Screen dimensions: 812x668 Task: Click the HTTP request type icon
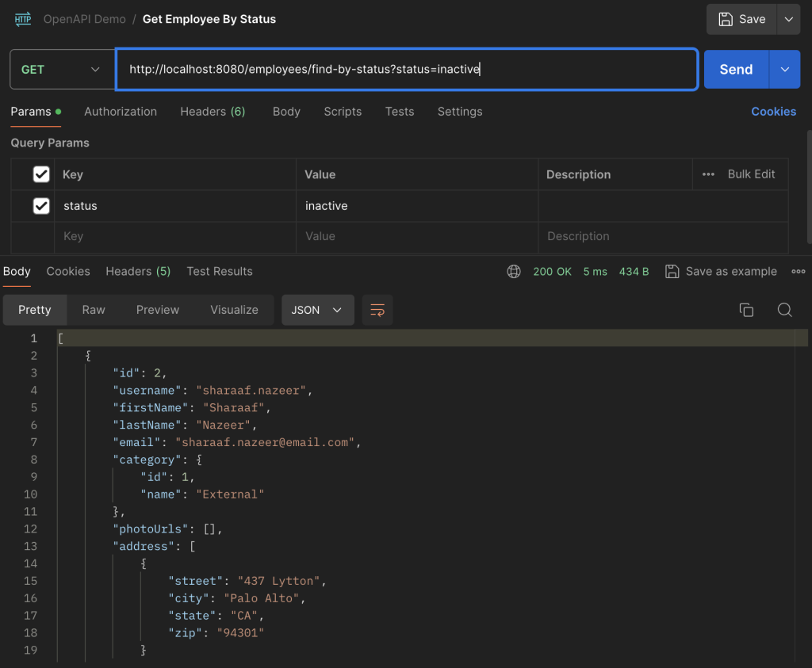pos(23,19)
